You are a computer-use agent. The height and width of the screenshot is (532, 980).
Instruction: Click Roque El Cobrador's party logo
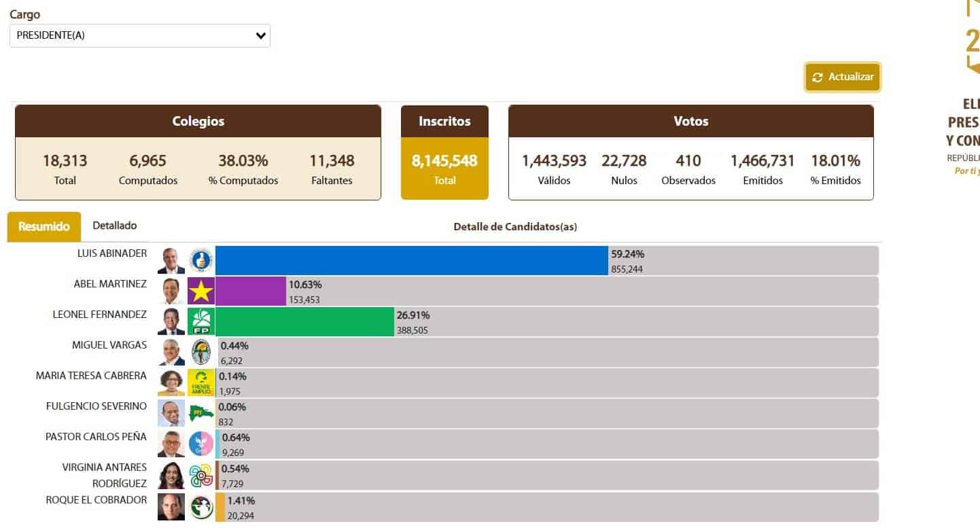(200, 507)
